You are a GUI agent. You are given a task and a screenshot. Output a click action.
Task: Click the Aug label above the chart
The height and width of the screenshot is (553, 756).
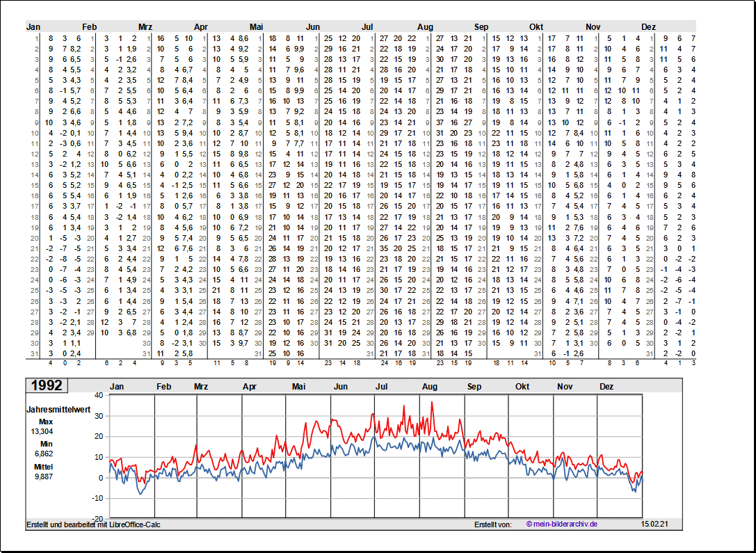pos(429,387)
